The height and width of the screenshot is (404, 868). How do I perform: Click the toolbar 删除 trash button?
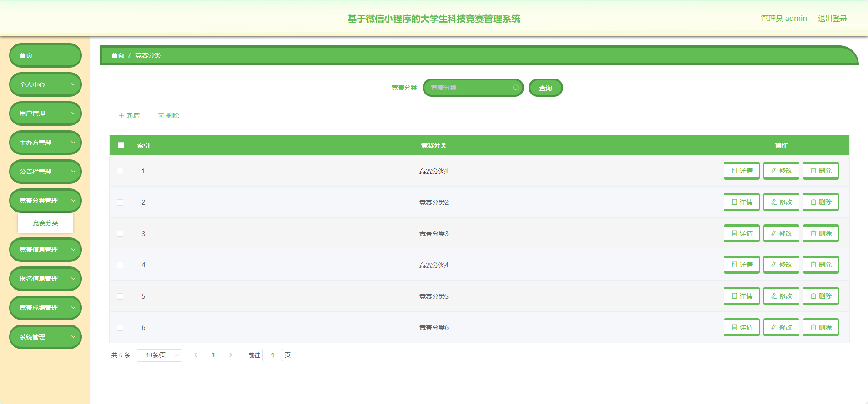pyautogui.click(x=169, y=116)
